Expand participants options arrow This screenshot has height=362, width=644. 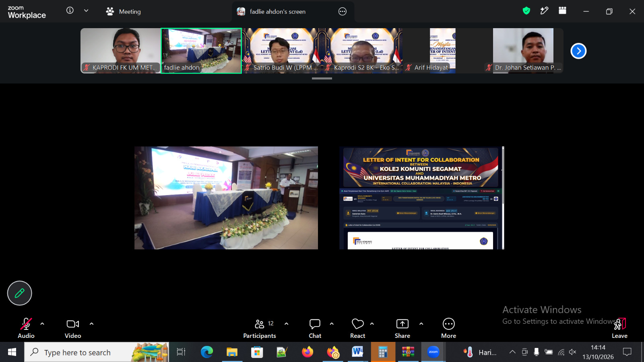pyautogui.click(x=286, y=323)
